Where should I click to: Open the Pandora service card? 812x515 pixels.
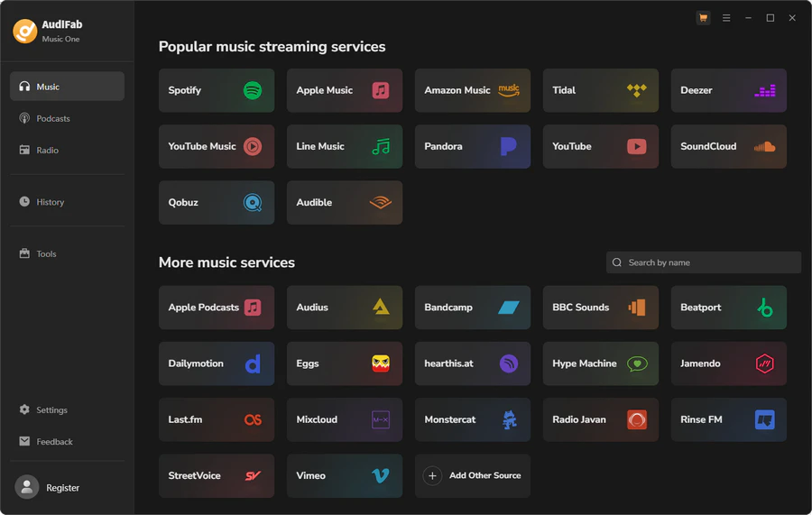[x=472, y=146]
